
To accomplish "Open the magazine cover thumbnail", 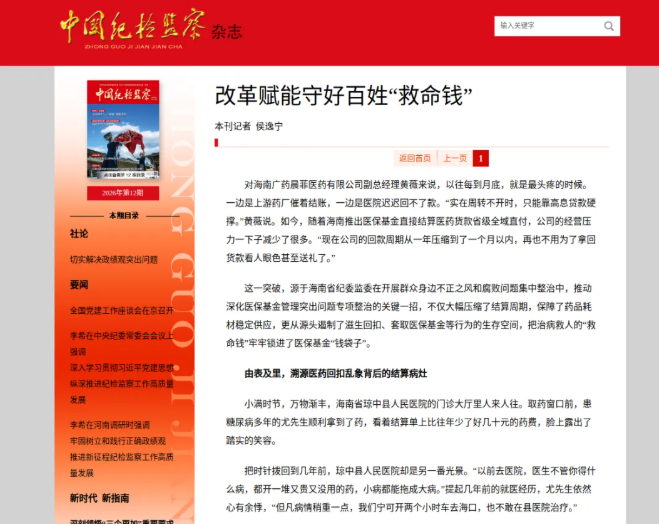I will [x=123, y=129].
